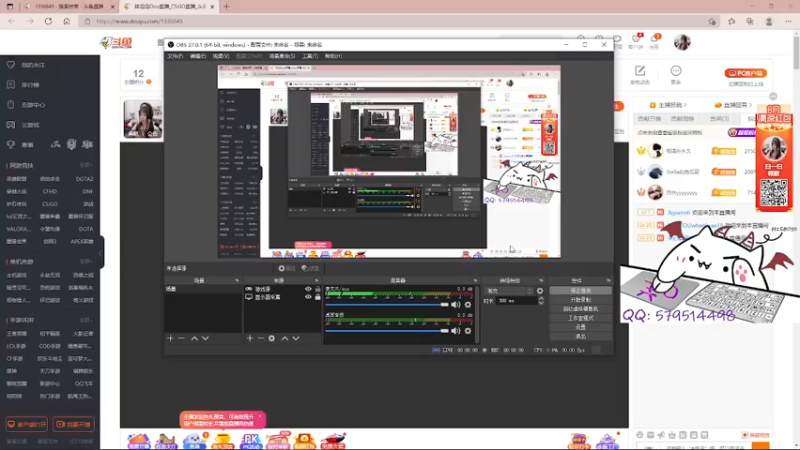Viewport: 800px width, 450px height.
Task: Select the display capture source row in OBS
Action: point(282,297)
